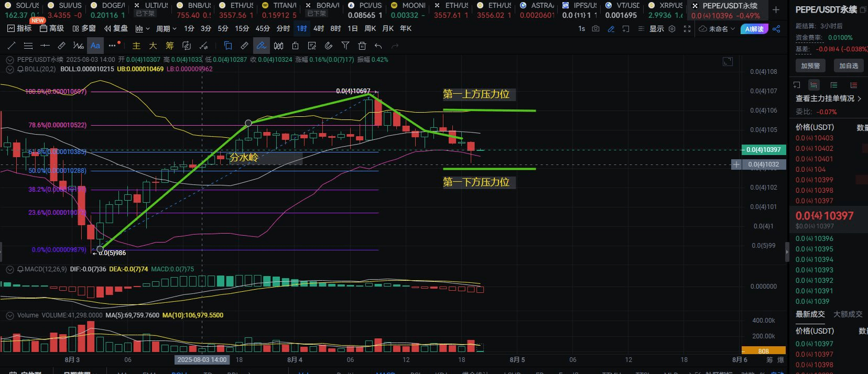The image size is (868, 374).
Task: Click the yellow 筹 chip distribution icon
Action: 170,46
